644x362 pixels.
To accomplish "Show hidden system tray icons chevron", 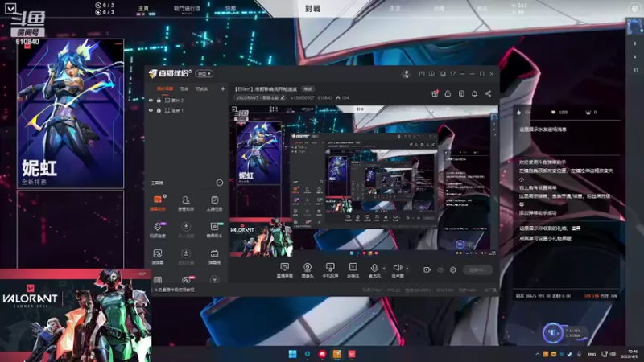I will 537,354.
